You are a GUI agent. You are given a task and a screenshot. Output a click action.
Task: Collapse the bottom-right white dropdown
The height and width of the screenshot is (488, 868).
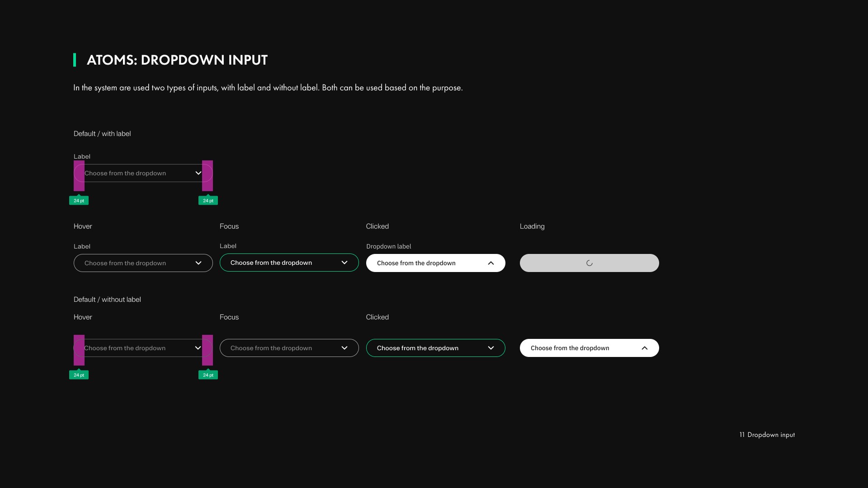(x=579, y=348)
